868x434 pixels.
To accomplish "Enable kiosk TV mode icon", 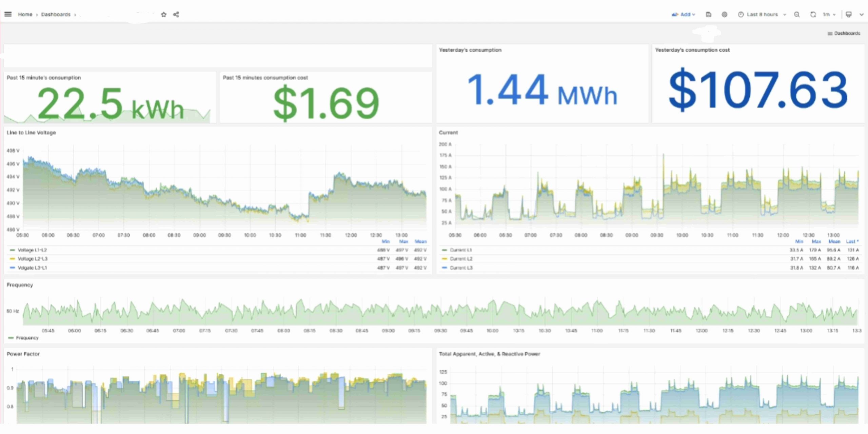I will click(848, 15).
